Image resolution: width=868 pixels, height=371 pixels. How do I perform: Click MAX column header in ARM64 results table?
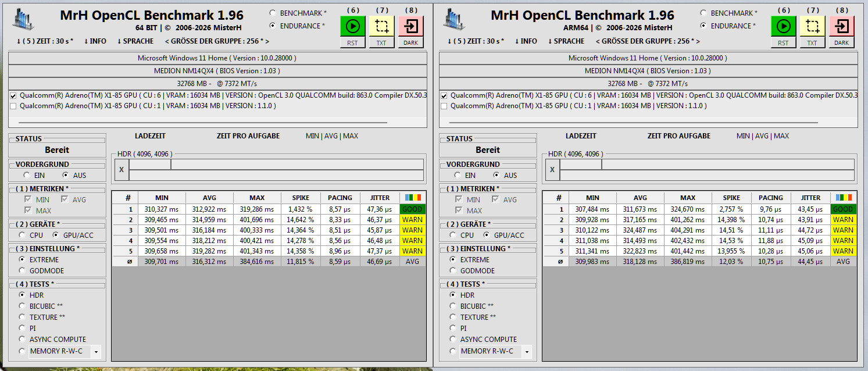click(x=688, y=198)
